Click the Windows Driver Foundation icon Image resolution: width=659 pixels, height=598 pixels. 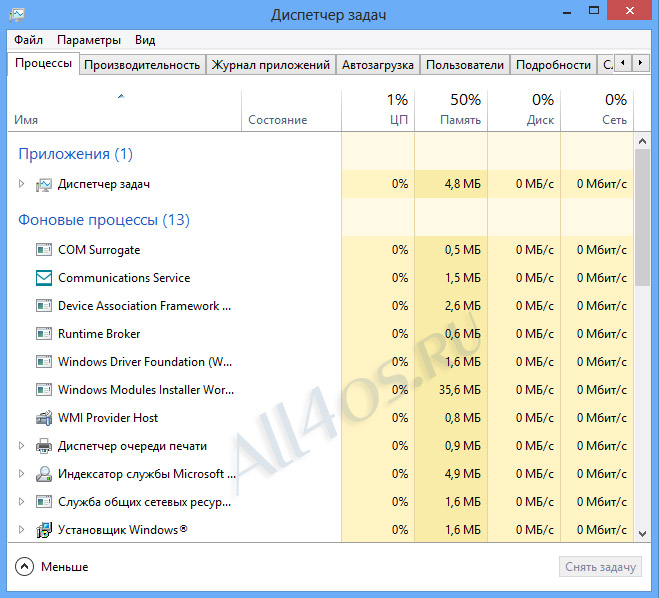tap(44, 362)
